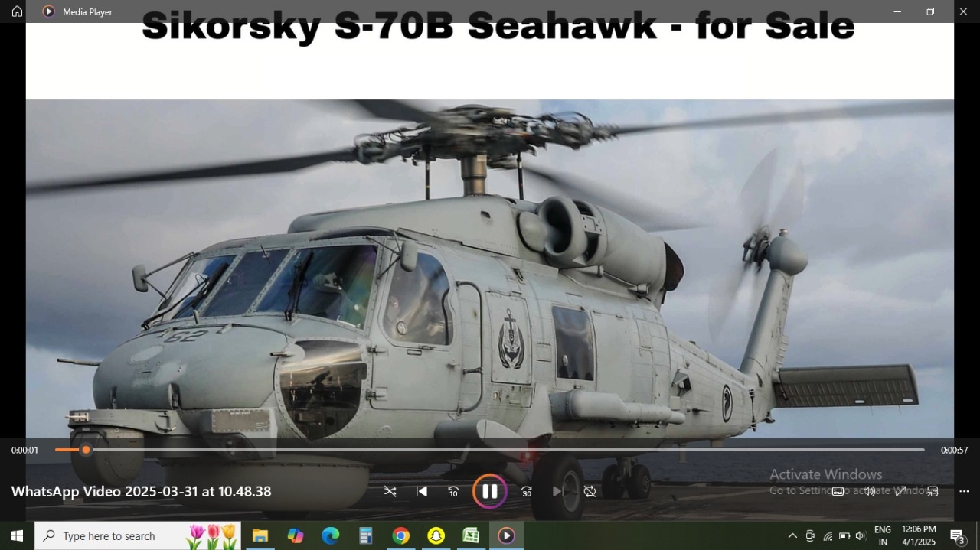Go to Media Player home
The width and height of the screenshot is (980, 550).
click(17, 11)
